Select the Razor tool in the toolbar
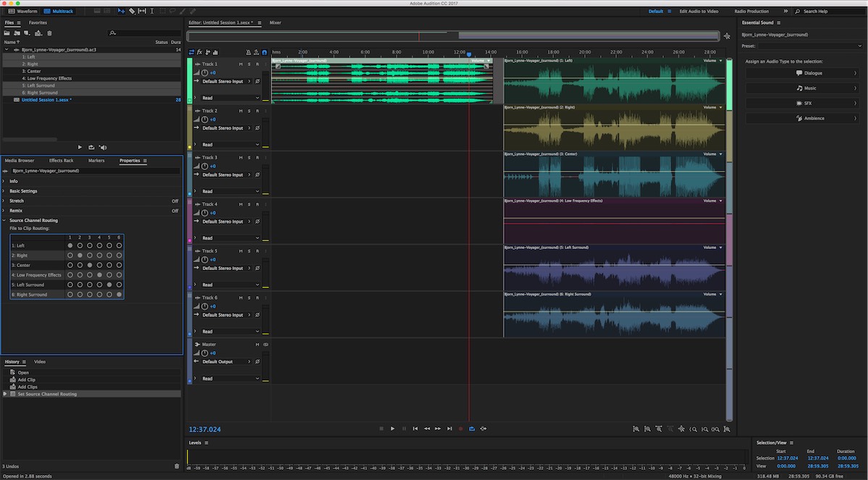Screen dimensions: 868x480 [x=131, y=12]
